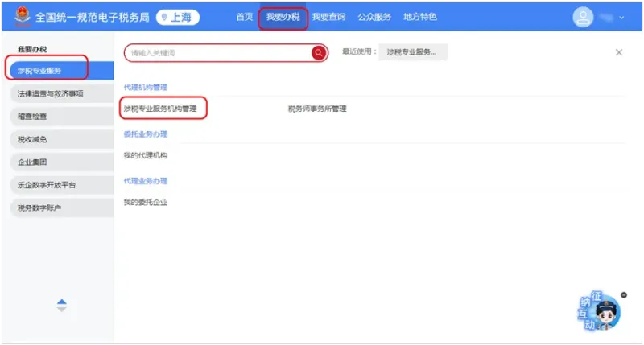Open the 公众服务 tab
This screenshot has width=644, height=345.
(x=374, y=17)
